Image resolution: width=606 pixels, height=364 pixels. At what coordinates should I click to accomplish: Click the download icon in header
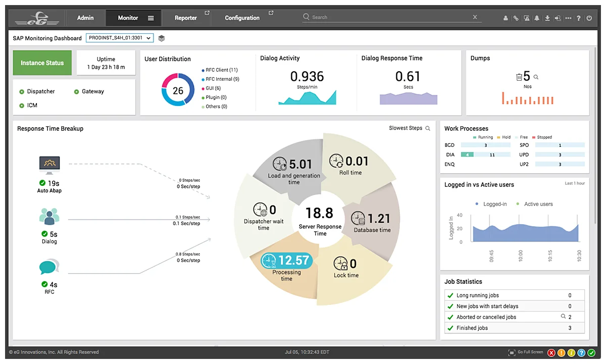547,18
